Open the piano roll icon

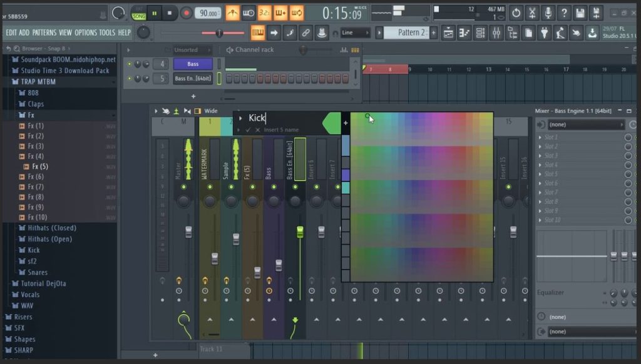[464, 33]
